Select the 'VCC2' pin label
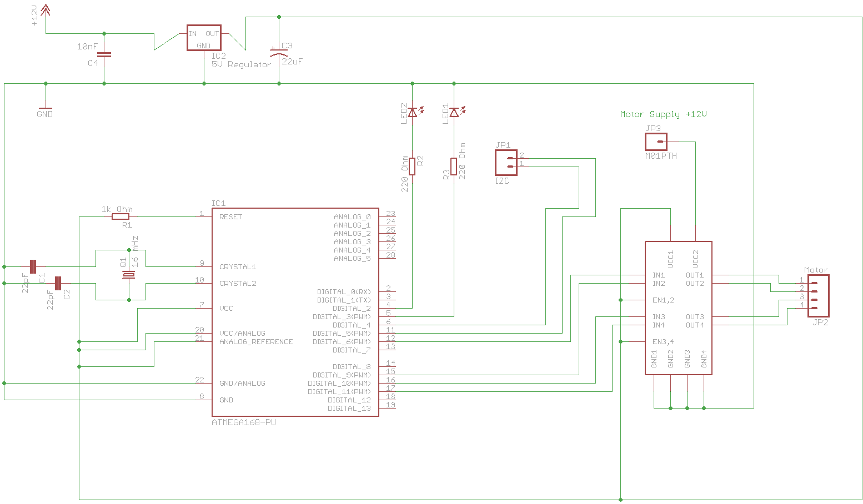 click(695, 259)
